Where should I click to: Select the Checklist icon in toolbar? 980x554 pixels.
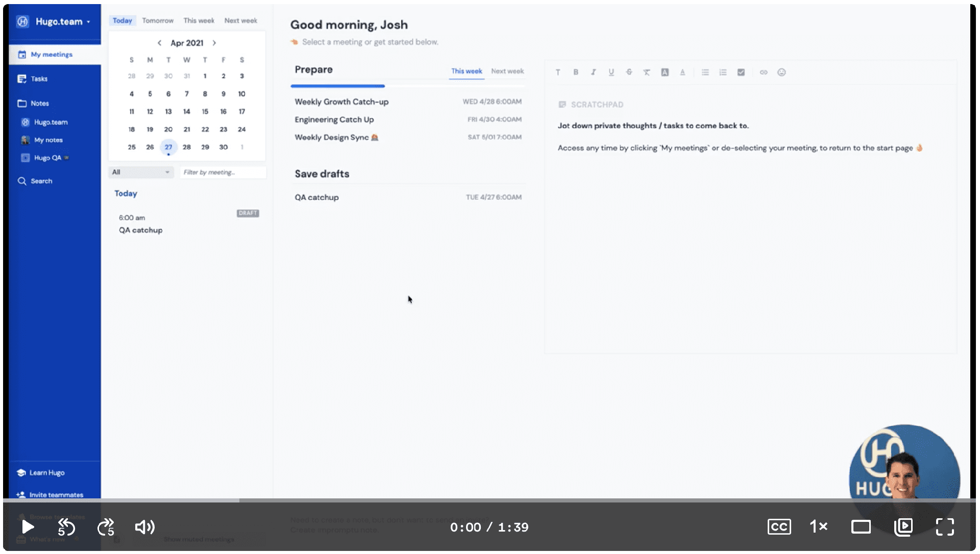742,72
